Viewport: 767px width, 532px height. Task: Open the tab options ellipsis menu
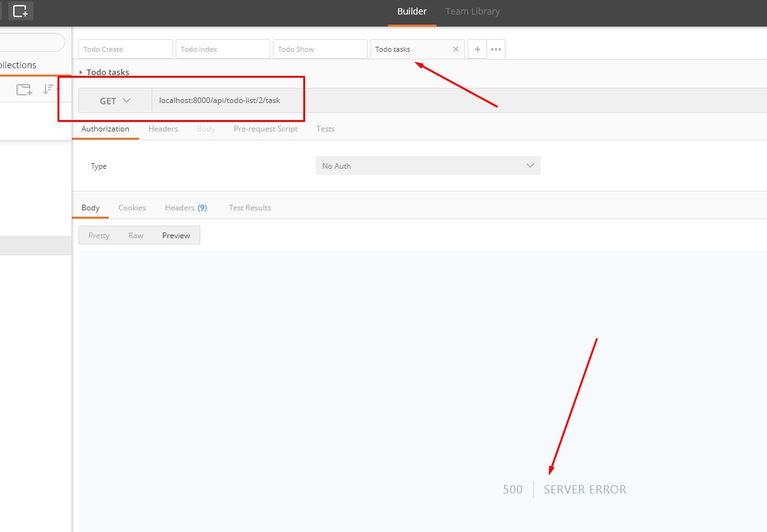tap(496, 49)
